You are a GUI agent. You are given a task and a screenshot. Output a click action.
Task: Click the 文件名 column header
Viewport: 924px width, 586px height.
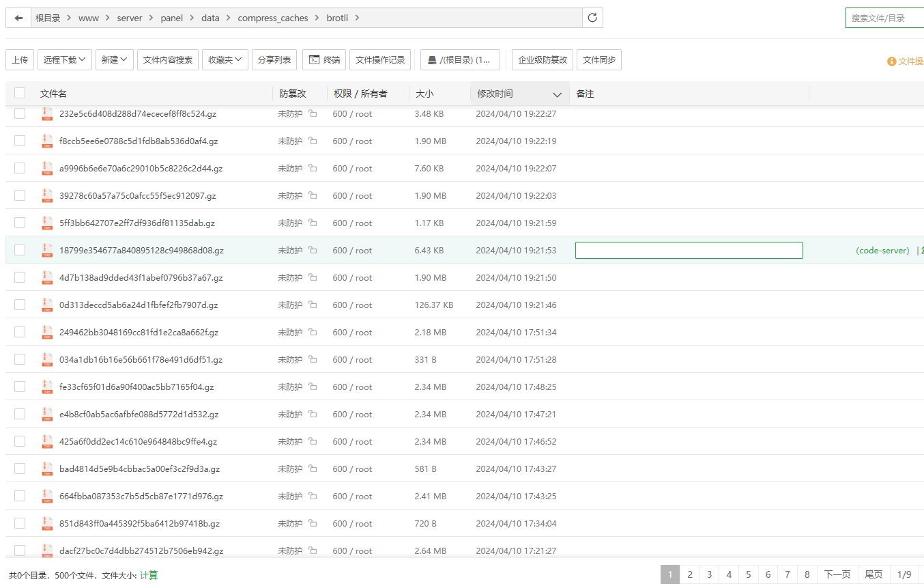click(53, 94)
